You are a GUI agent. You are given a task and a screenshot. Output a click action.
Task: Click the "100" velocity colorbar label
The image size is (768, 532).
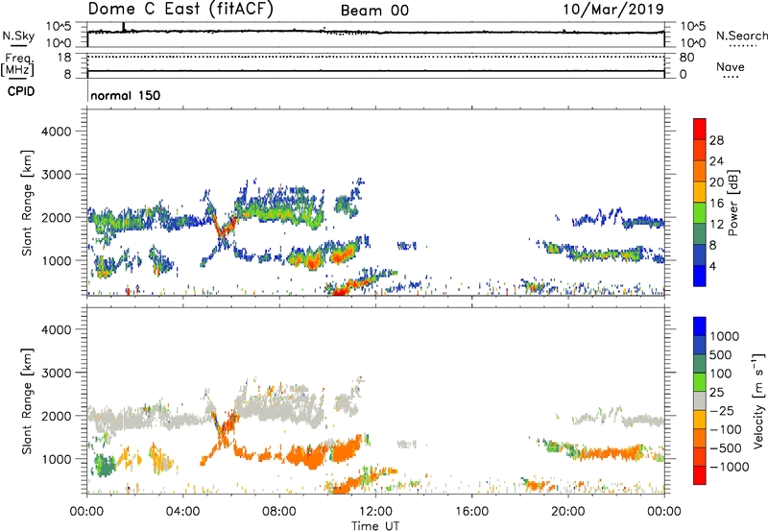[721, 374]
